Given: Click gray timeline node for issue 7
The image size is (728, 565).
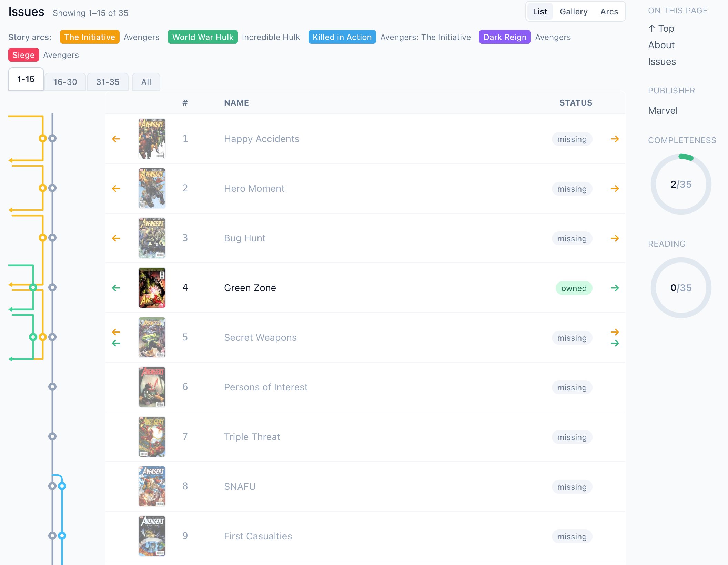Looking at the screenshot, I should pyautogui.click(x=52, y=436).
